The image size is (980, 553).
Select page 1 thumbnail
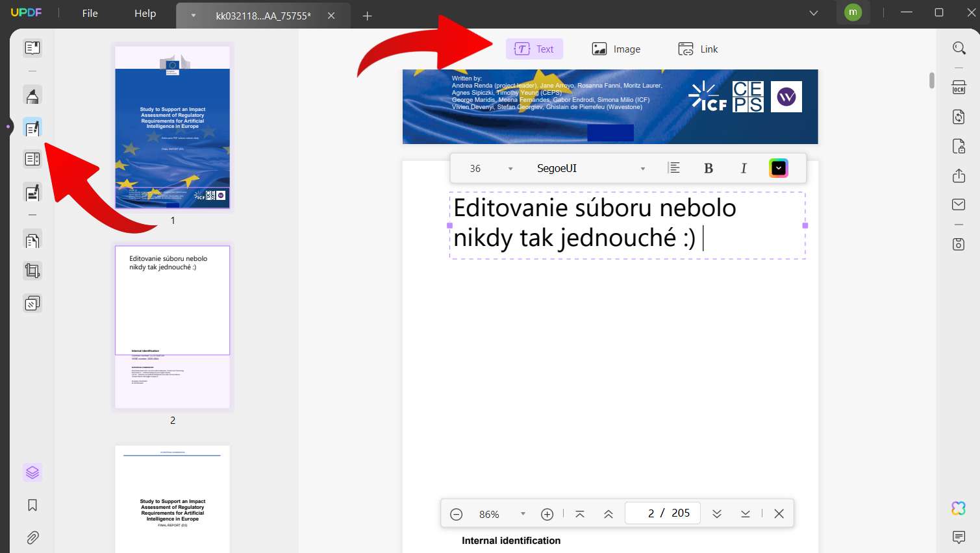(x=173, y=127)
